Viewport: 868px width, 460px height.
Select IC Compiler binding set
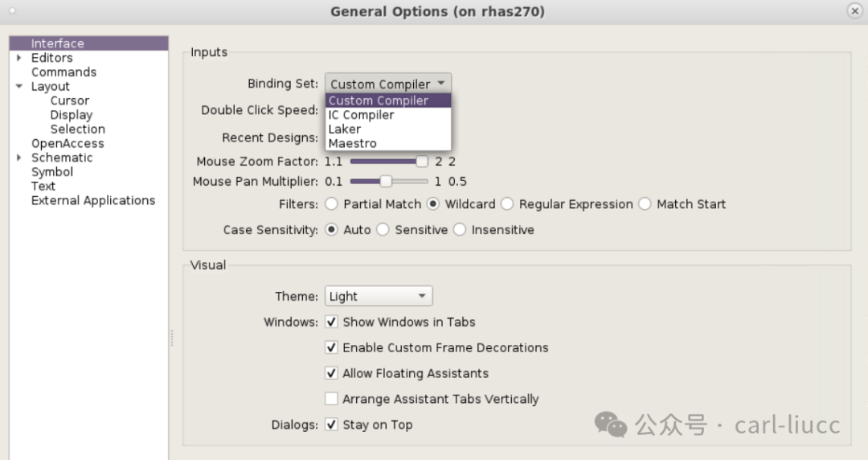[x=361, y=115]
